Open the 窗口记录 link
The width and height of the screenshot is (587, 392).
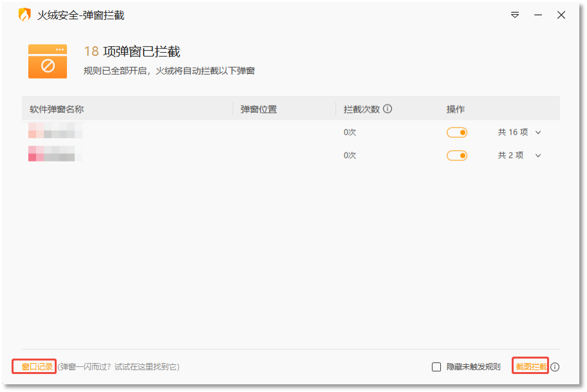37,366
